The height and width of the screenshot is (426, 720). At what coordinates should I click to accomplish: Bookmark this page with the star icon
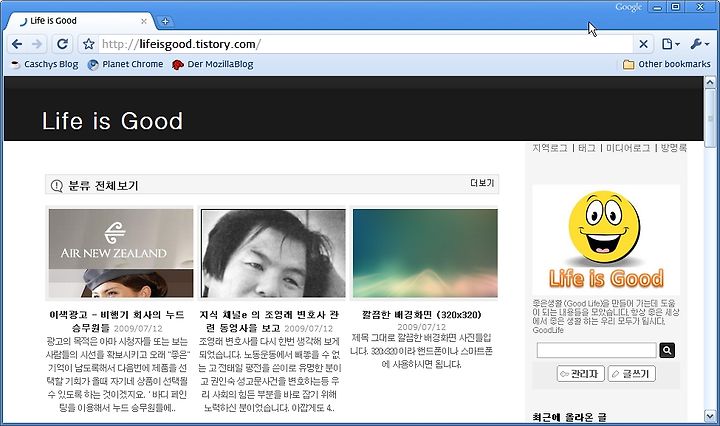tap(89, 44)
